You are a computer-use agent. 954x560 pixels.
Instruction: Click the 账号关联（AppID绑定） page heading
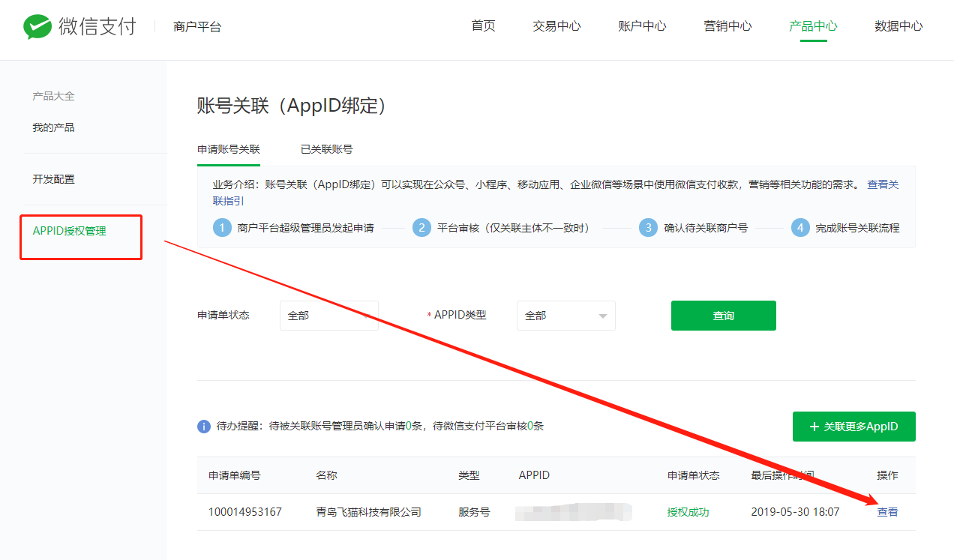pyautogui.click(x=292, y=106)
